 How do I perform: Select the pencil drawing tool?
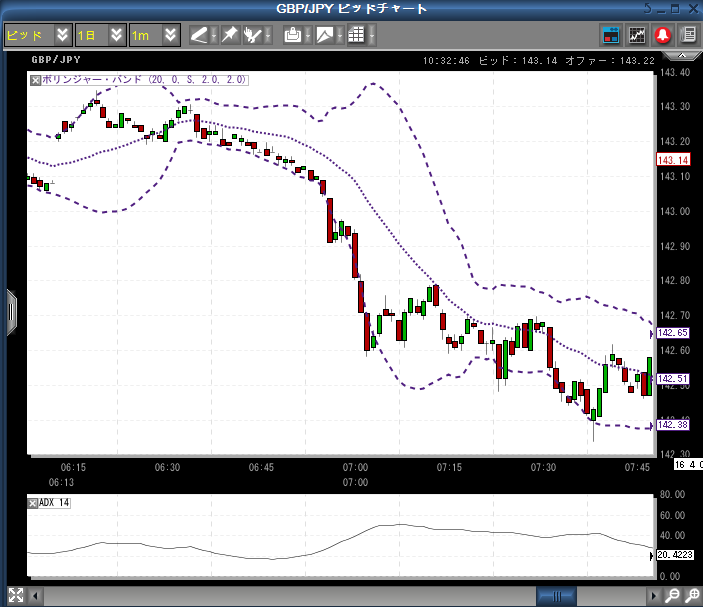click(199, 35)
